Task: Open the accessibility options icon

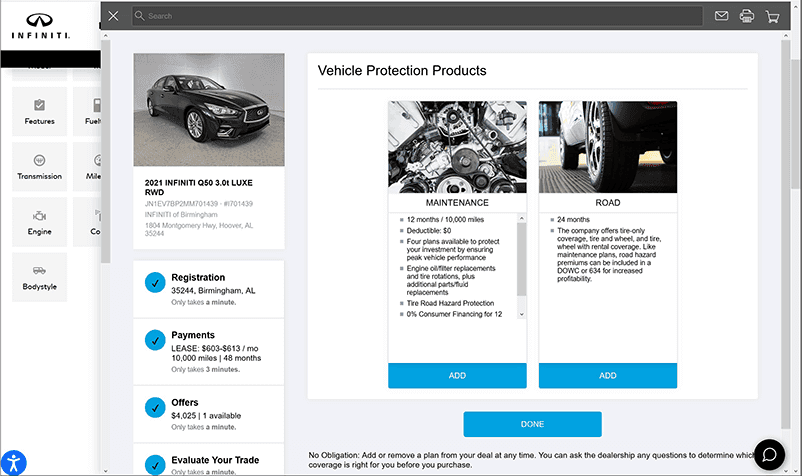Action: click(x=13, y=463)
